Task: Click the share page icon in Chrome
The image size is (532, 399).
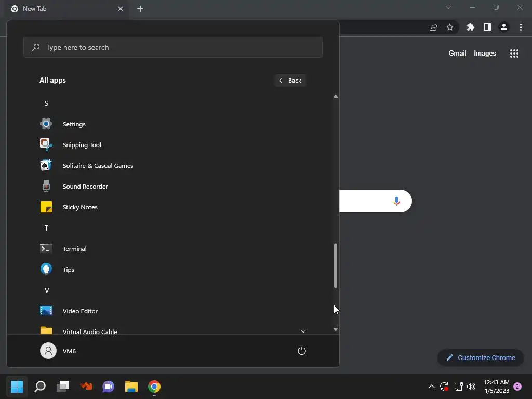Action: coord(433,27)
